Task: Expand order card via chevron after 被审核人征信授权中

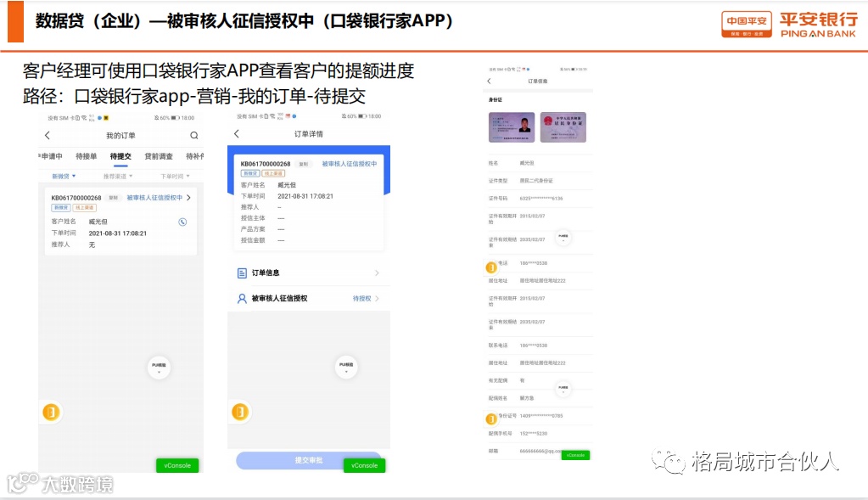Action: coord(188,198)
